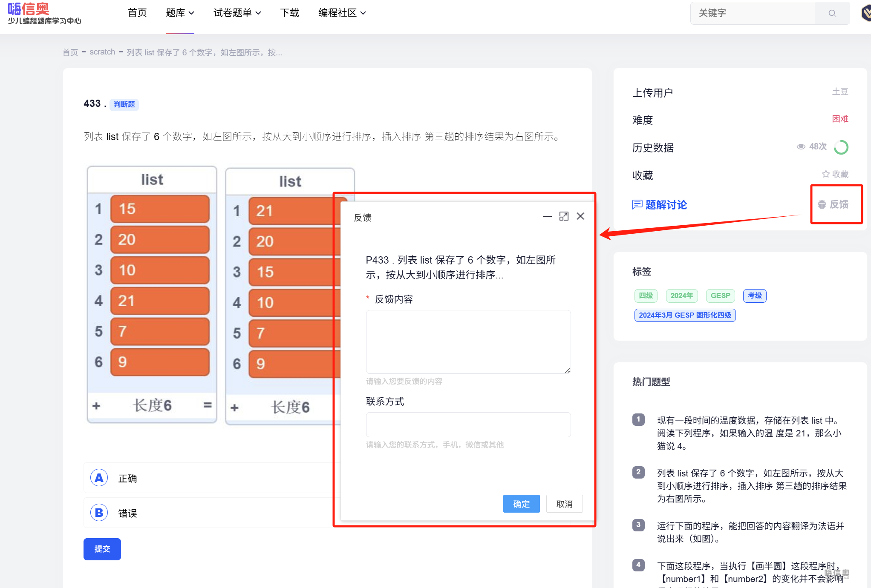
Task: Click the GESP tag
Action: tap(721, 295)
